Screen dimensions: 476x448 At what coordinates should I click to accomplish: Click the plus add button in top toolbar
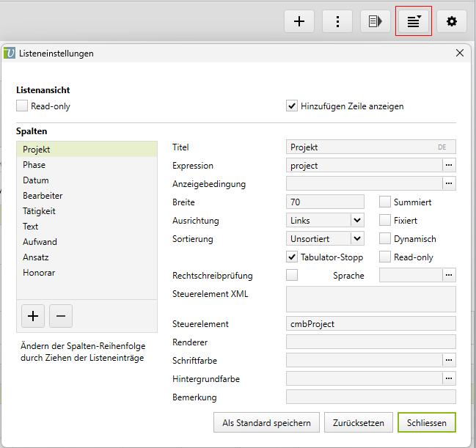299,21
